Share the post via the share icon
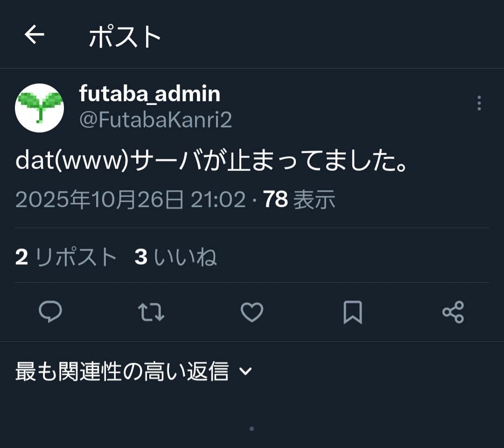Viewport: 504px width, 448px height. click(x=453, y=312)
